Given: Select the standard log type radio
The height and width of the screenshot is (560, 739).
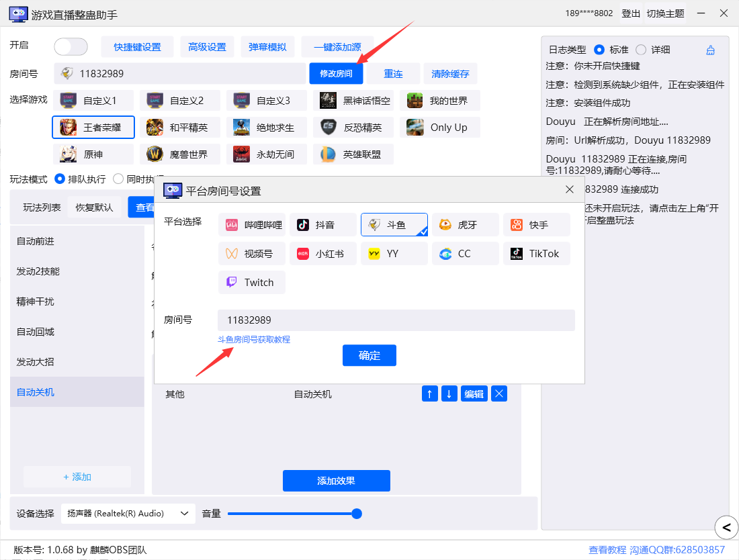Looking at the screenshot, I should click(x=599, y=50).
